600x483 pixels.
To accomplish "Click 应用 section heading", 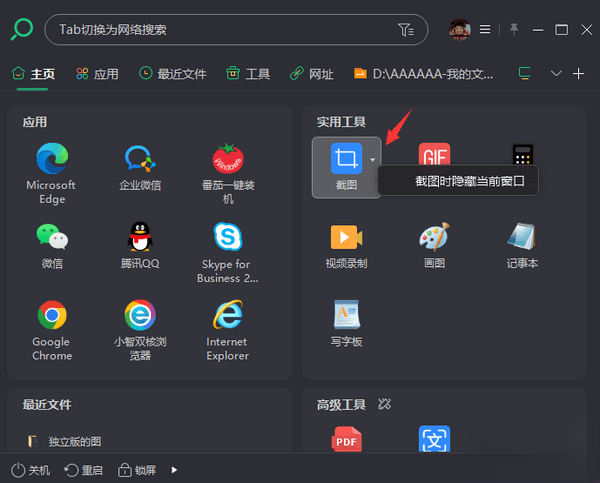I will pos(35,122).
